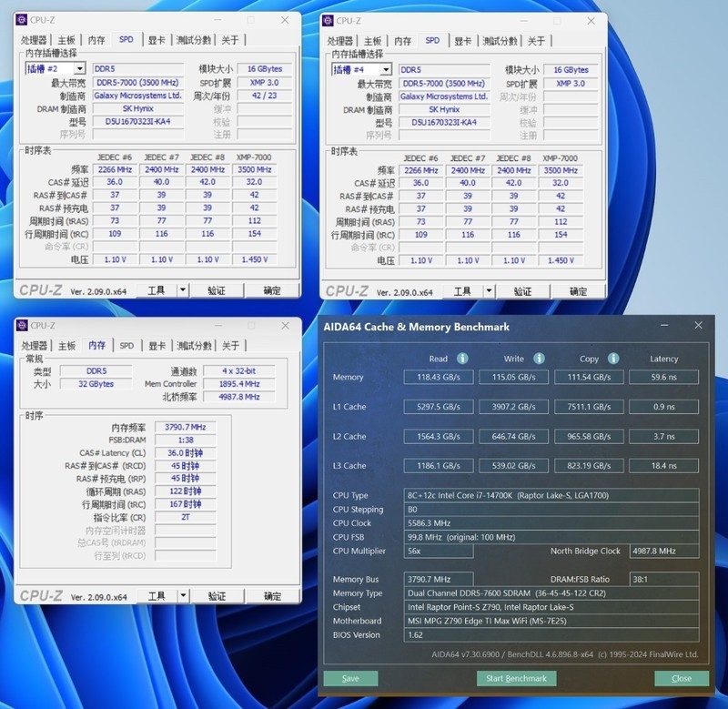Click the Close button in AIDA64
This screenshot has width=728, height=709.
(681, 679)
